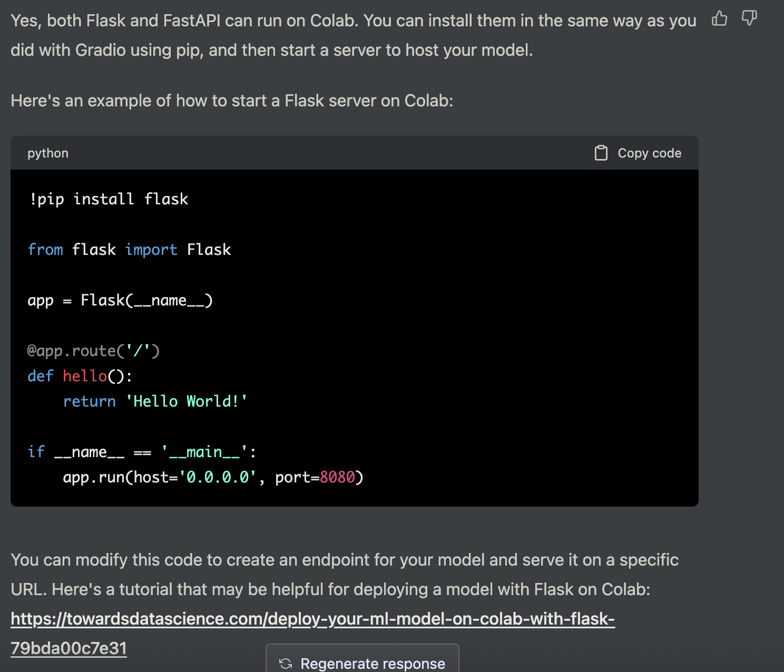Image resolution: width=784 pixels, height=672 pixels.
Task: Open the towardsdatascience Flask tutorial link
Action: click(313, 634)
